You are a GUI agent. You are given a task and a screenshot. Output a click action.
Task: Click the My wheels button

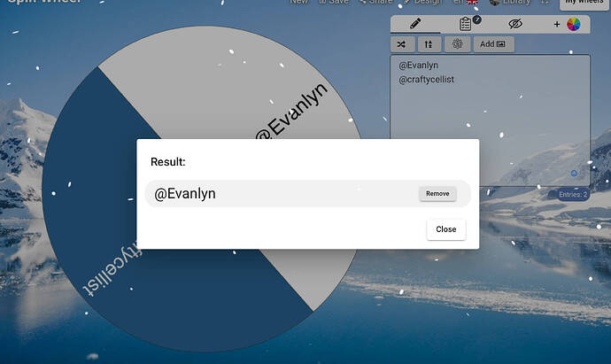583,3
